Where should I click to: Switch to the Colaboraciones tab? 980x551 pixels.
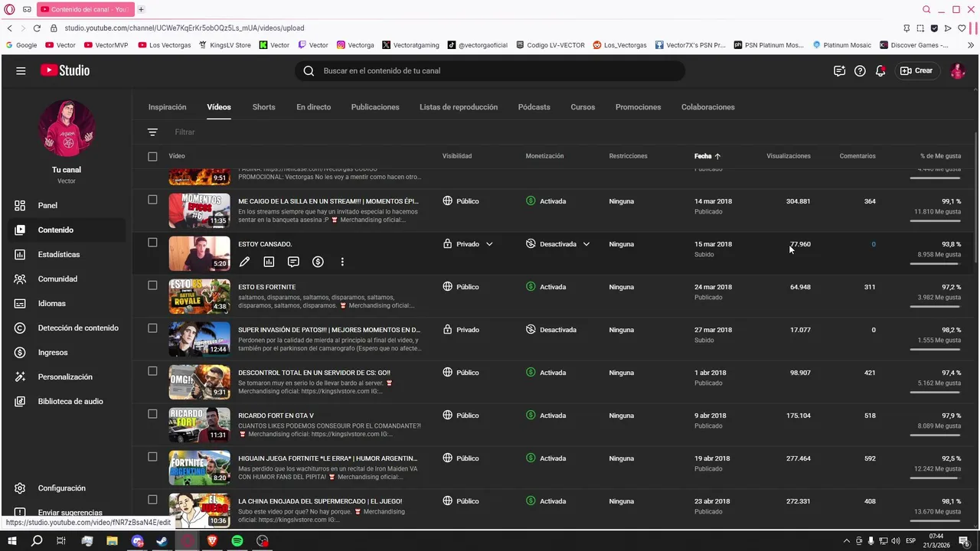[x=708, y=107]
